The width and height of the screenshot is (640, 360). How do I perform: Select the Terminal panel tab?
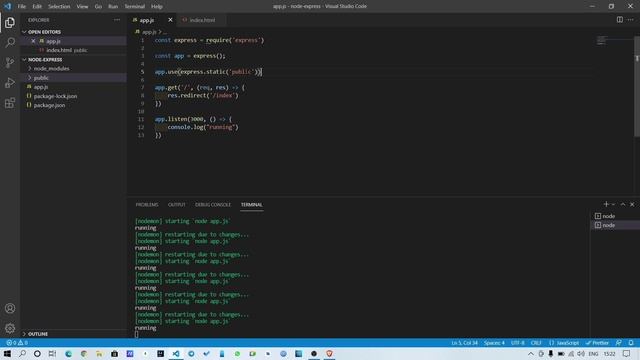(251, 204)
